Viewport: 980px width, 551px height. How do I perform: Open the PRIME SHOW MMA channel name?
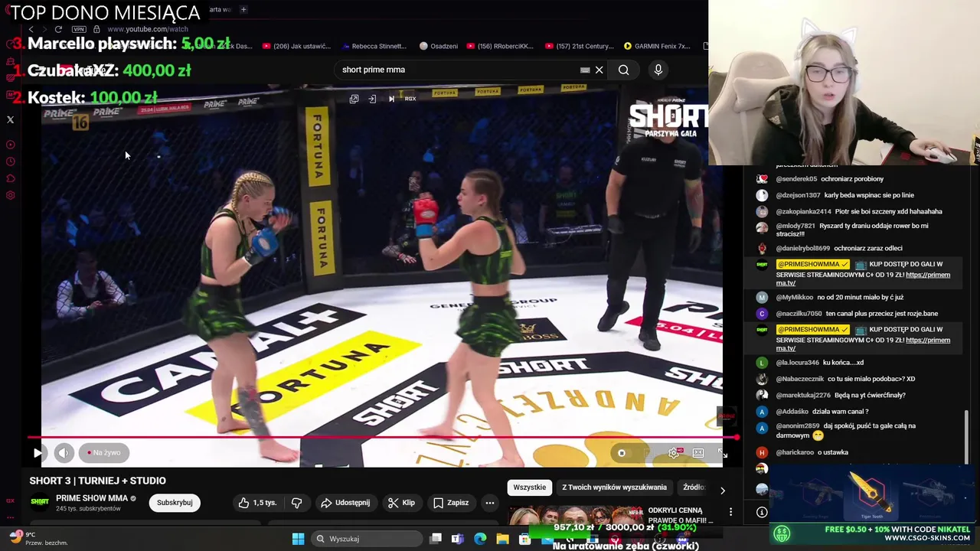point(92,498)
